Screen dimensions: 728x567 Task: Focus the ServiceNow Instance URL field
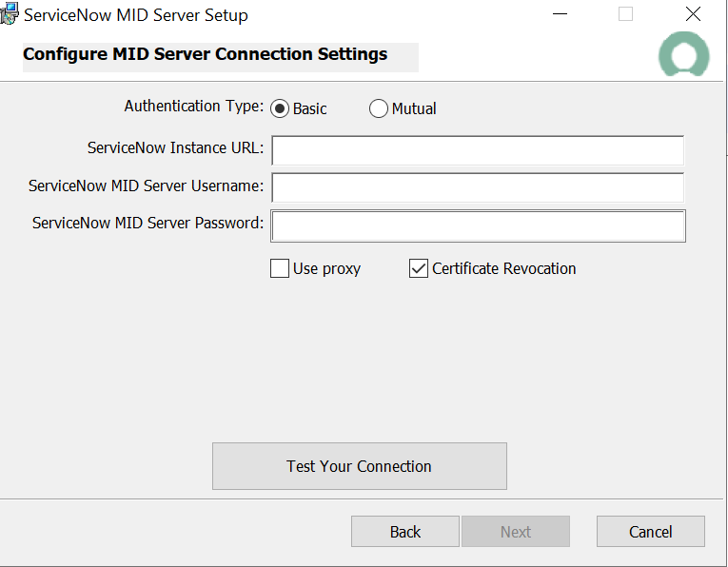coord(478,150)
